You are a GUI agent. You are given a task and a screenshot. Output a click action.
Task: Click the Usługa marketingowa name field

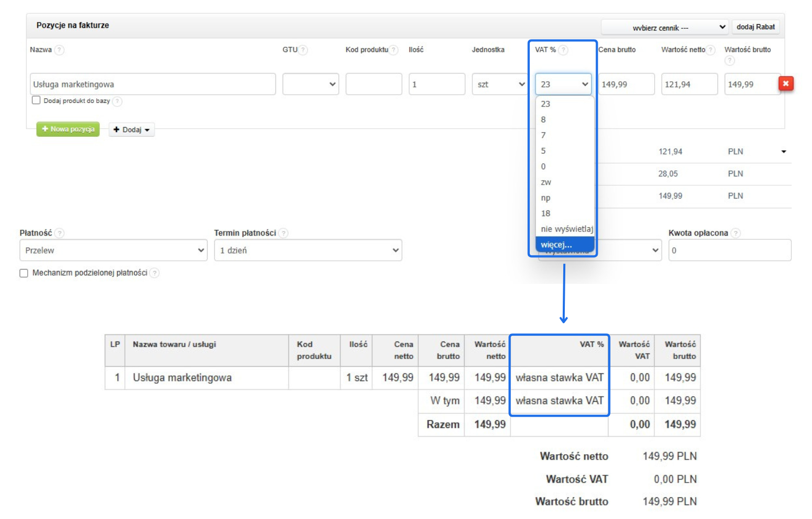click(x=153, y=84)
